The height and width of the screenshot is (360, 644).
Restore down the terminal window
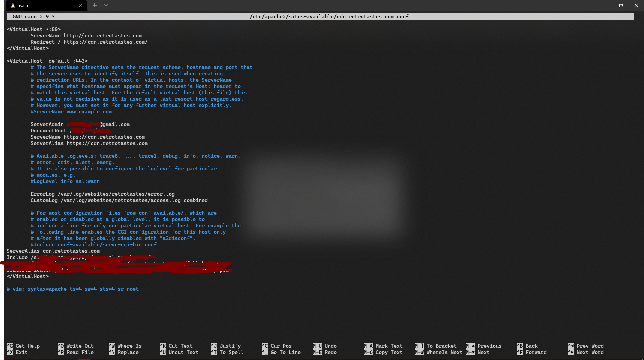(x=621, y=5)
